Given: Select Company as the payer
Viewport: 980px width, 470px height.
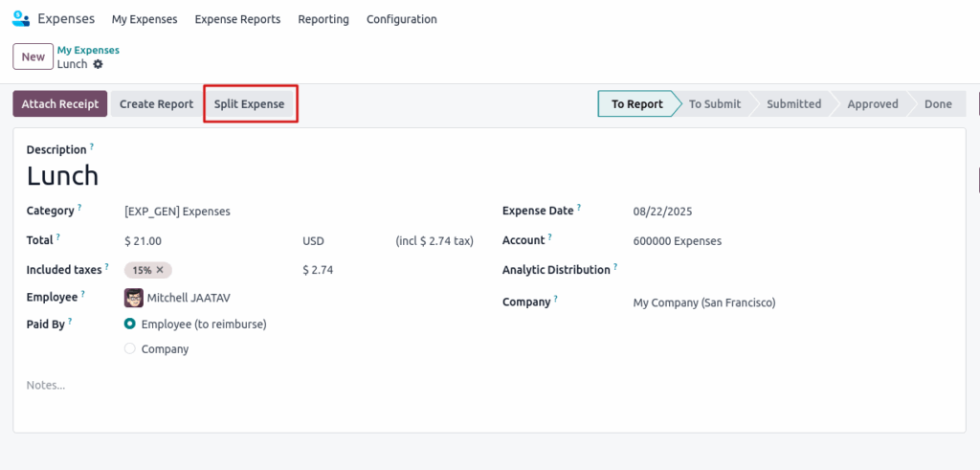Looking at the screenshot, I should 130,349.
